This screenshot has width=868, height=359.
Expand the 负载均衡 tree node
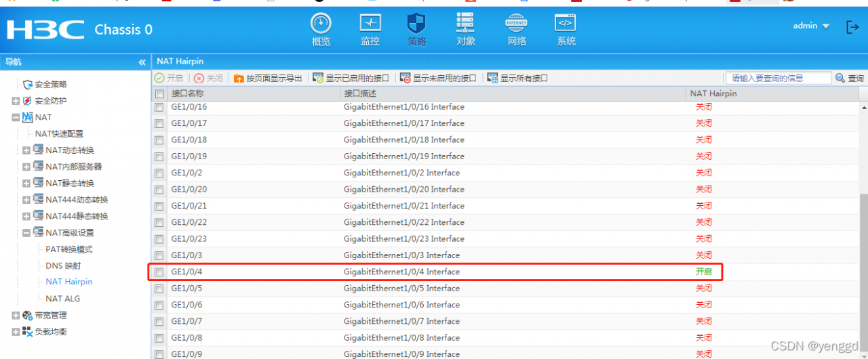point(16,332)
